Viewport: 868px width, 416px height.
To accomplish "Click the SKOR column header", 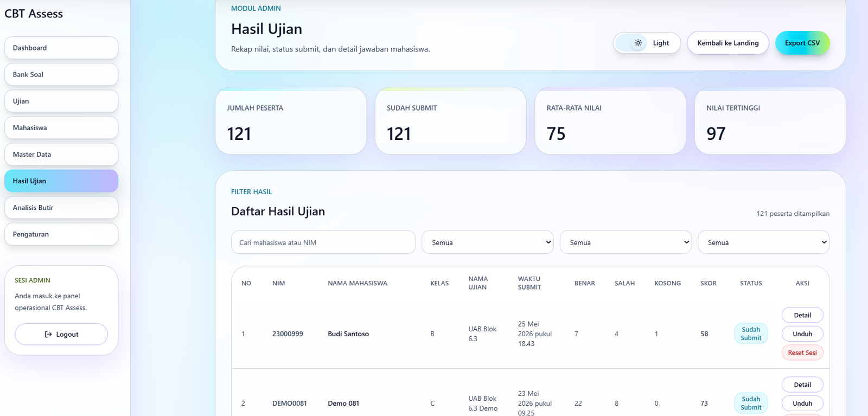I will tap(709, 283).
